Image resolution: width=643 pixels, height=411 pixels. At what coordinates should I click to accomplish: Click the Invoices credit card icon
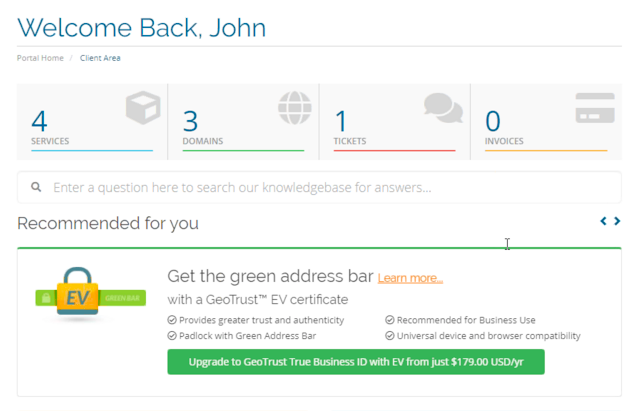coord(595,108)
